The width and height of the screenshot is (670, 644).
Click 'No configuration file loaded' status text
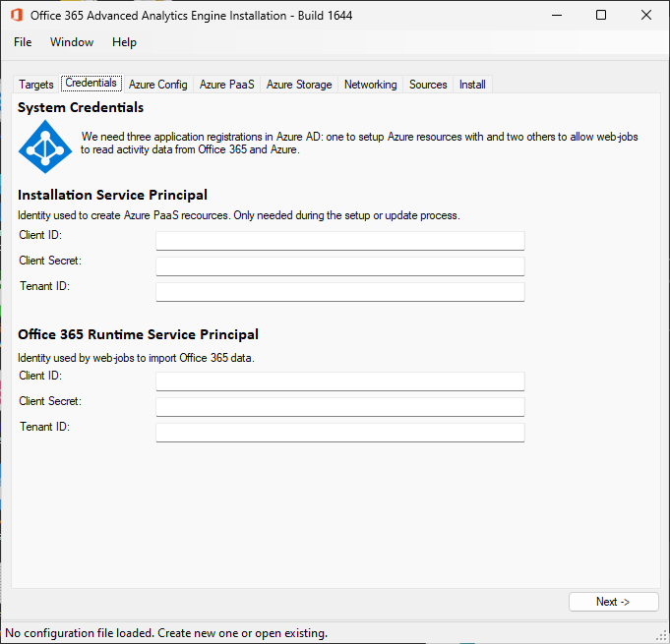tap(166, 633)
